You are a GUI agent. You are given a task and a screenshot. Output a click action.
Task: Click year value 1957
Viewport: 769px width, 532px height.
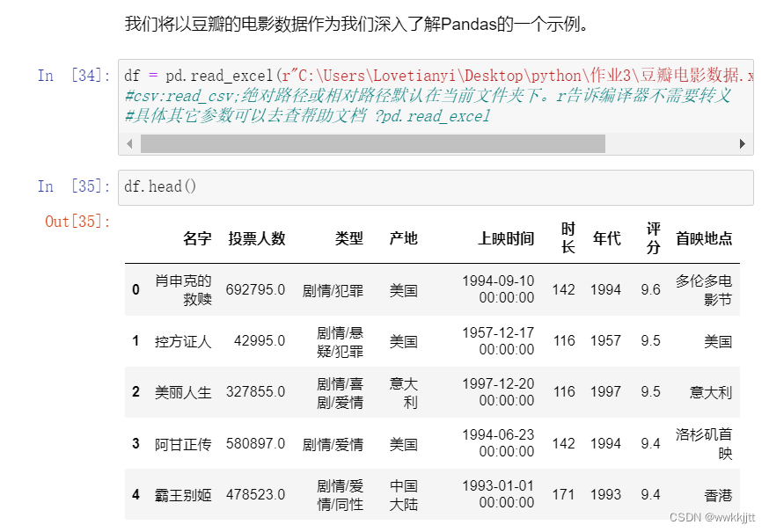pos(605,341)
